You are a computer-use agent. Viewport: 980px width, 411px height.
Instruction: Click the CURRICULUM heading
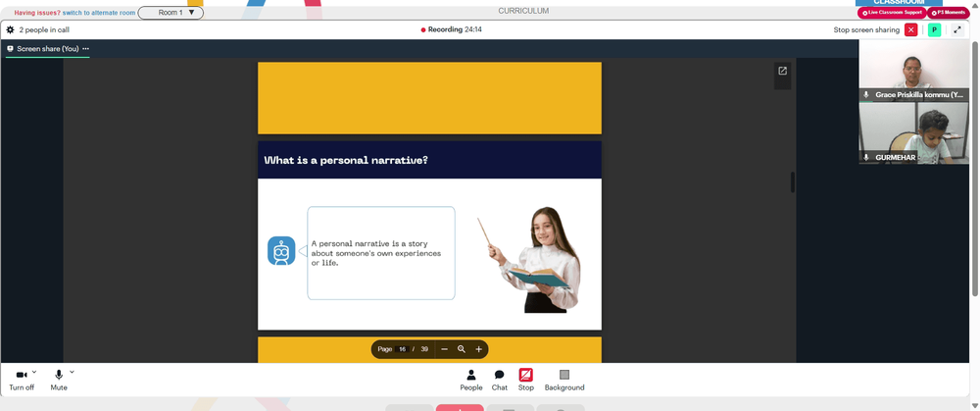click(523, 11)
